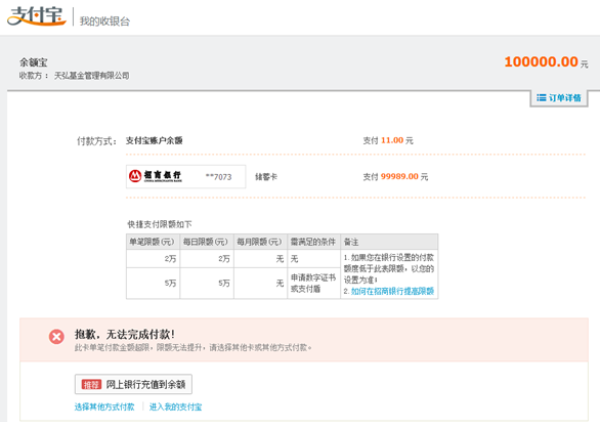The width and height of the screenshot is (600, 422).
Task: Open 如何在招商银行提高限额 help link
Action: pos(390,291)
